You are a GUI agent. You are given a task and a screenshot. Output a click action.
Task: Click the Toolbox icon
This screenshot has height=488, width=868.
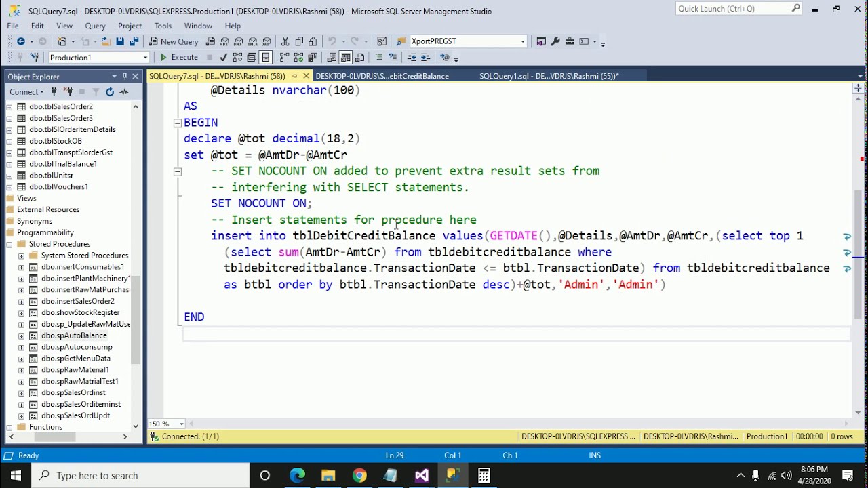570,41
